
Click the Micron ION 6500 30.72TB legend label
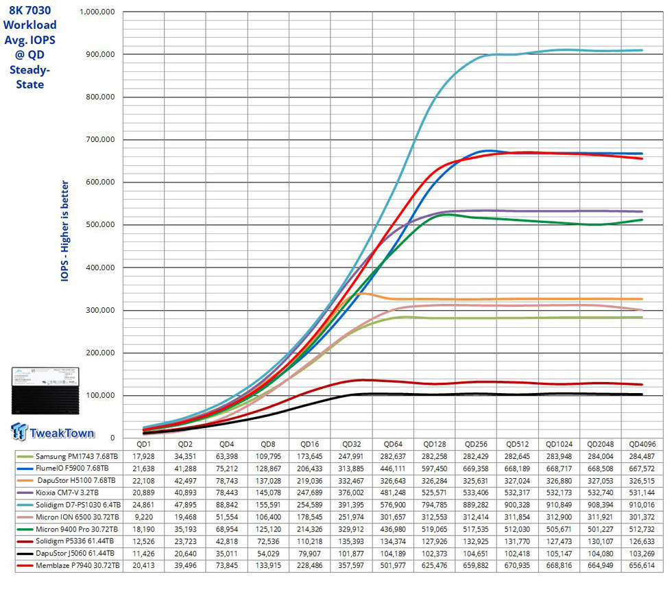click(77, 517)
